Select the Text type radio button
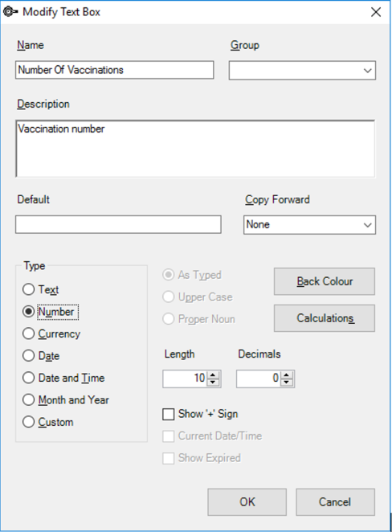 click(28, 289)
